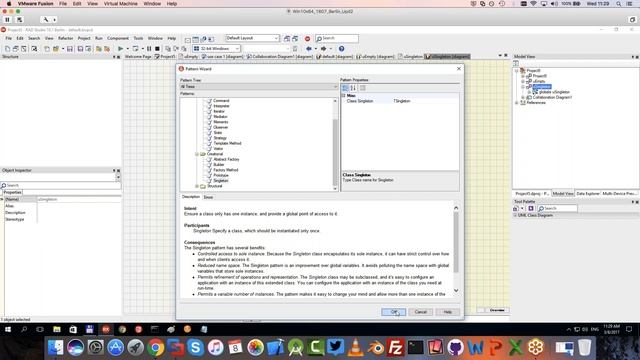Switch to the Collaboration Diagram1 tab
Screen dimensions: 640x360
coord(280,57)
